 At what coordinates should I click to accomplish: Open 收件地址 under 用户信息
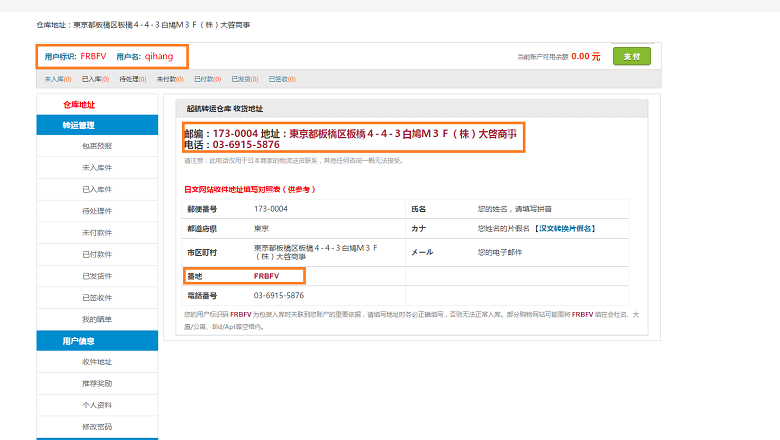[97, 362]
